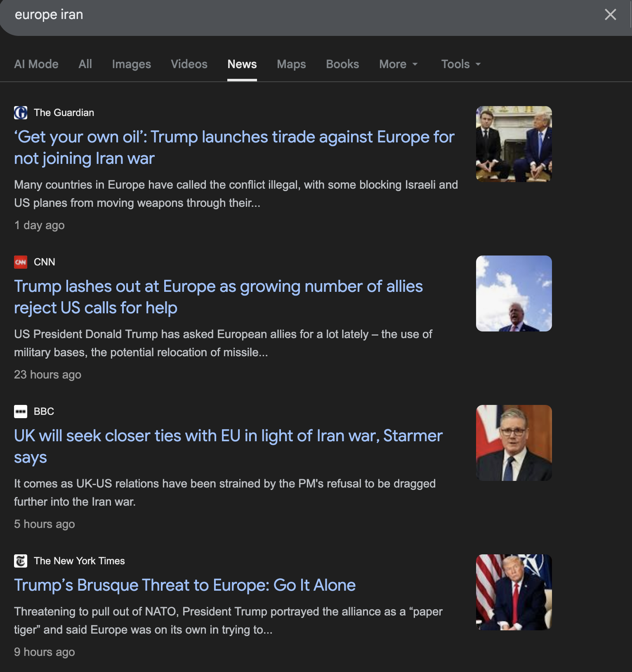Click snippet starting 'Many countries in Europe'
The height and width of the screenshot is (672, 632).
tap(236, 194)
